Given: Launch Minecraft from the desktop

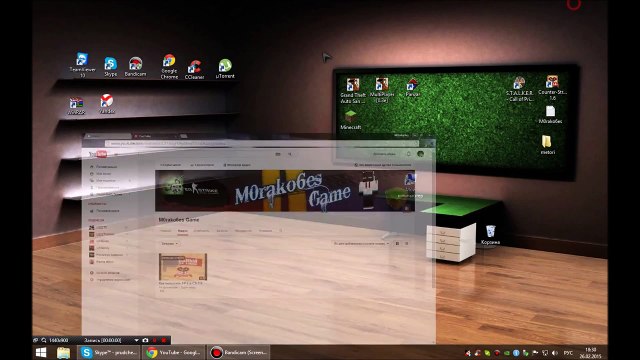Looking at the screenshot, I should pos(350,120).
